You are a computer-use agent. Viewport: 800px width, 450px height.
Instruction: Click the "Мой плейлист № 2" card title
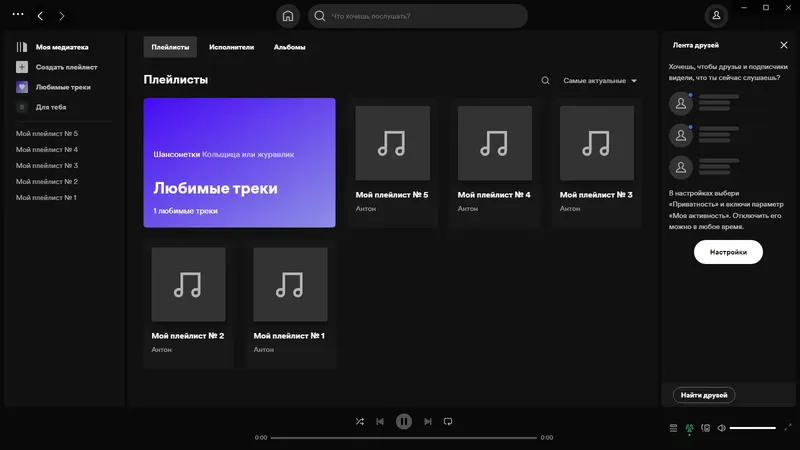188,336
